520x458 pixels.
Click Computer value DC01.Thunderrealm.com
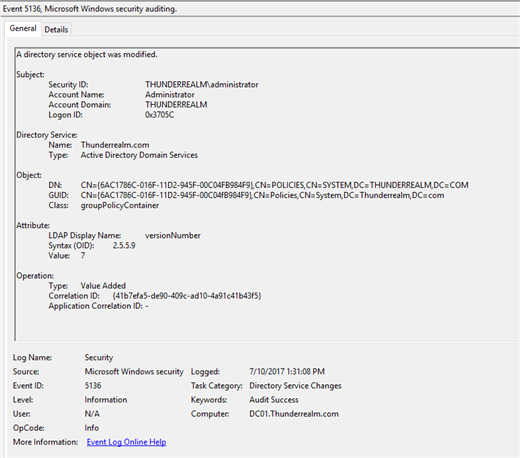(x=294, y=414)
